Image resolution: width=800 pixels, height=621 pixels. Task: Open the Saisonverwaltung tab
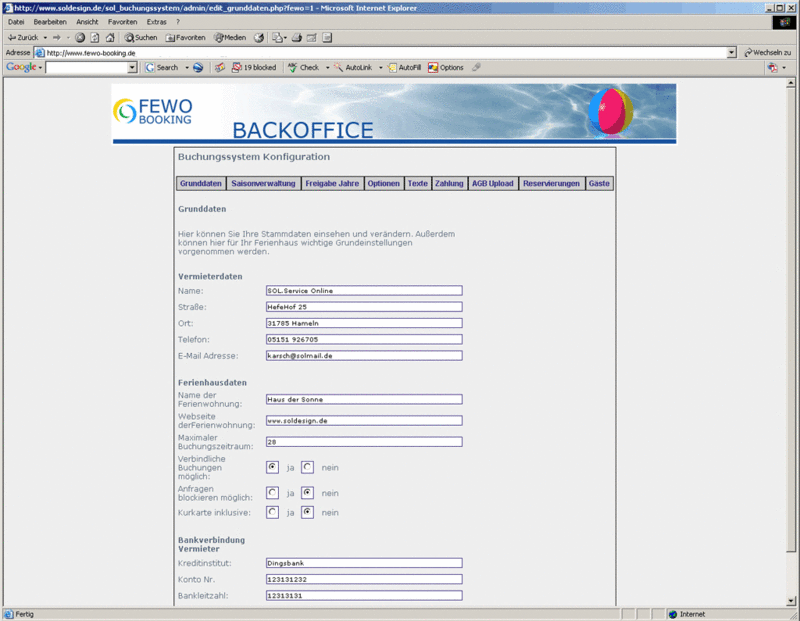tap(263, 184)
